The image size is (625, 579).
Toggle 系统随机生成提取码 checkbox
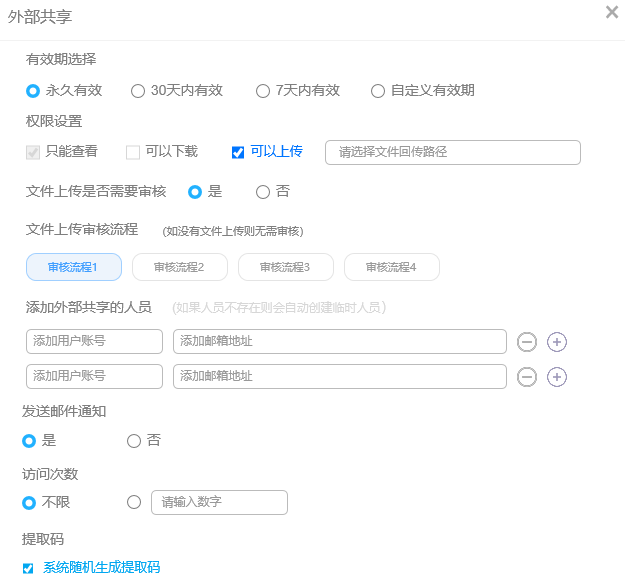pyautogui.click(x=28, y=568)
